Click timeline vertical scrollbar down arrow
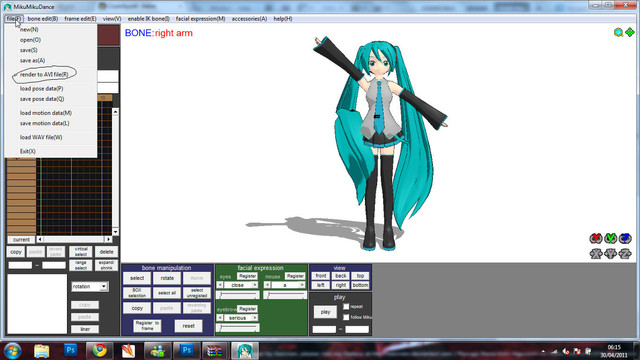 coord(116,232)
